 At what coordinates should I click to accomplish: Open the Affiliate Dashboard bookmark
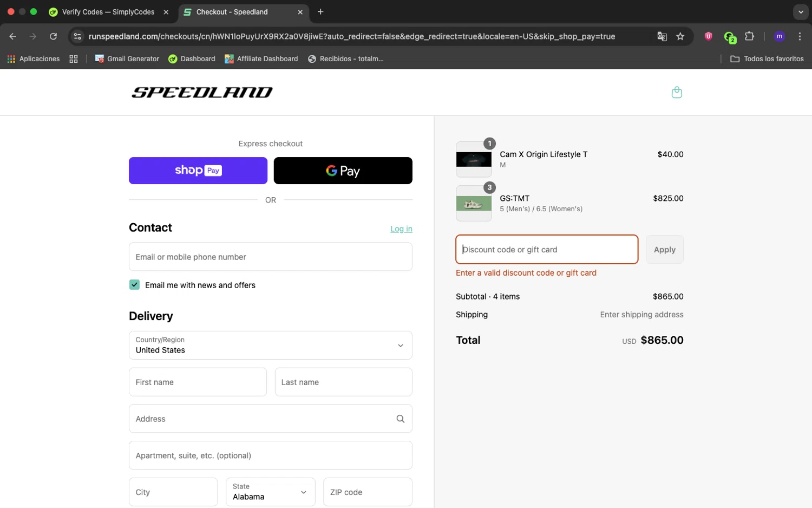pyautogui.click(x=261, y=58)
